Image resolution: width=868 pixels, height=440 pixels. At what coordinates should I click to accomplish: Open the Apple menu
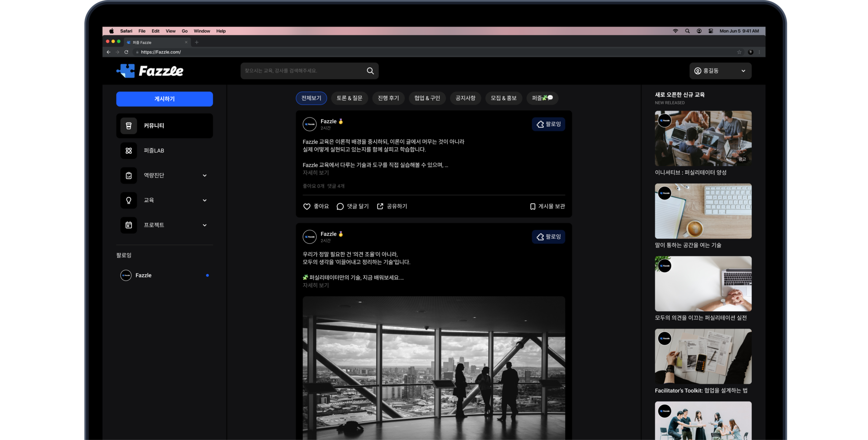pos(111,31)
